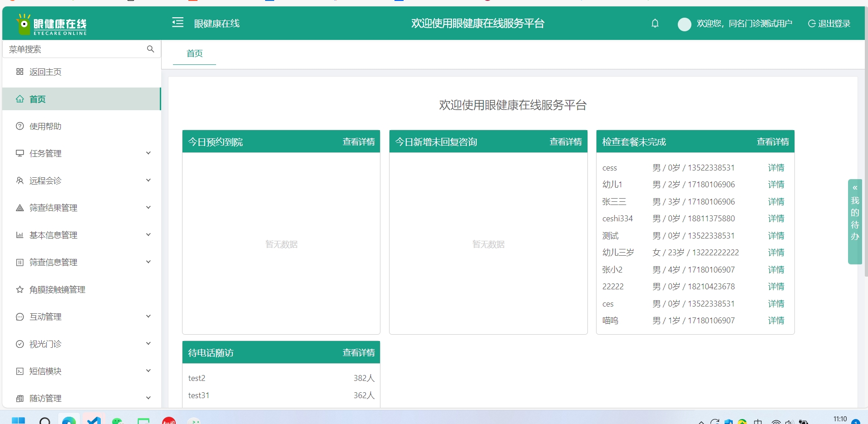Expand the 视光门诊 menu chevron
The height and width of the screenshot is (424, 868).
click(148, 344)
